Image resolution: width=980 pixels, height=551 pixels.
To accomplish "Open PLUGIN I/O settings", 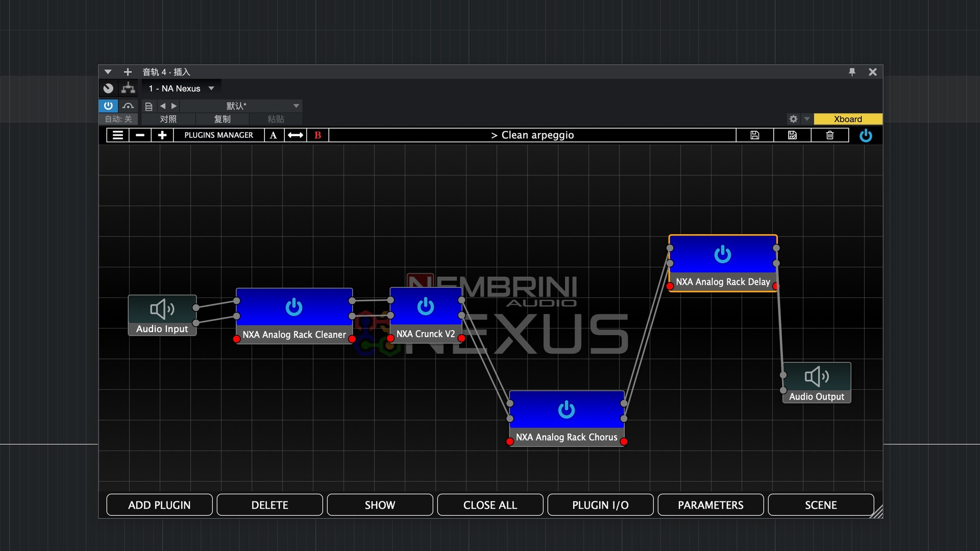I will (x=600, y=505).
